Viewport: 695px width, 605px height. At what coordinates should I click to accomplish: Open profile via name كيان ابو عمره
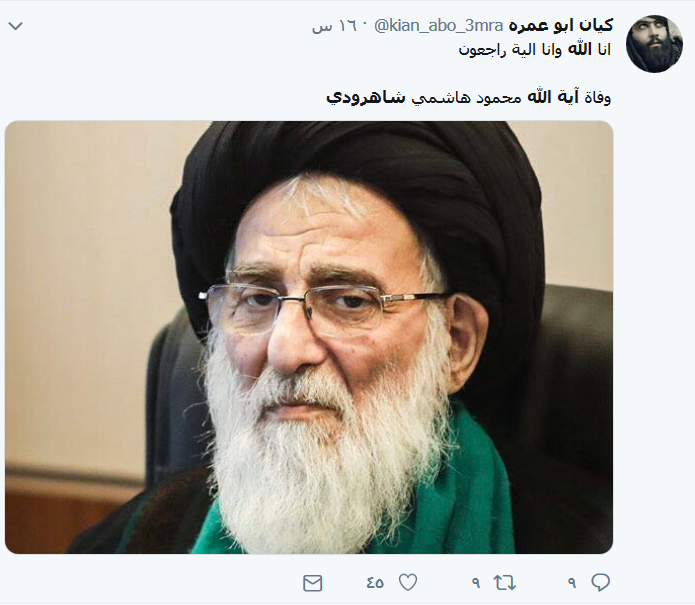tap(561, 25)
